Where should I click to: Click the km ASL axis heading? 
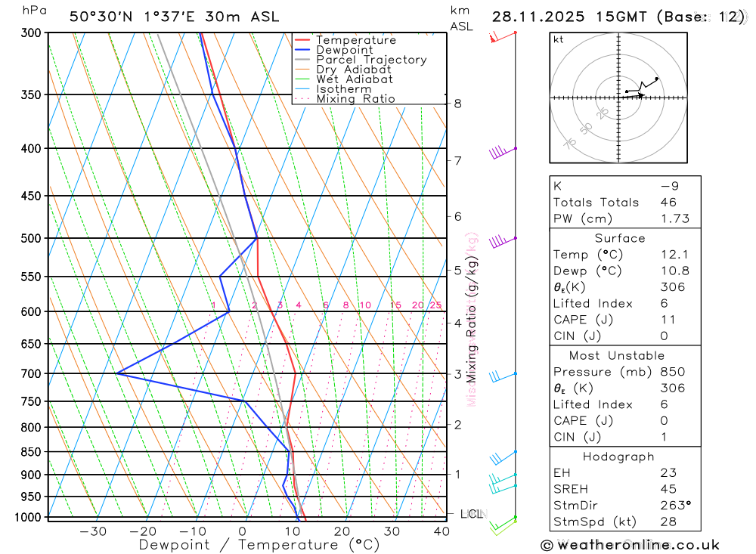(461, 19)
